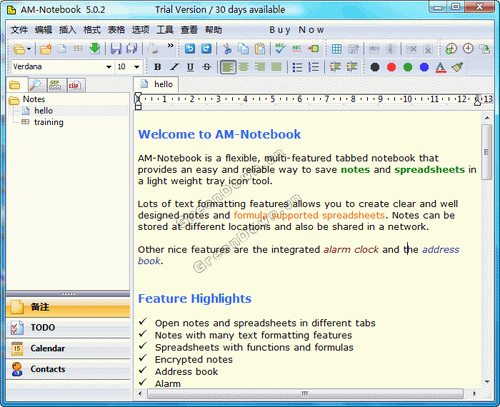The height and width of the screenshot is (407, 500).
Task: Open the 格式 menu
Action: tap(92, 30)
